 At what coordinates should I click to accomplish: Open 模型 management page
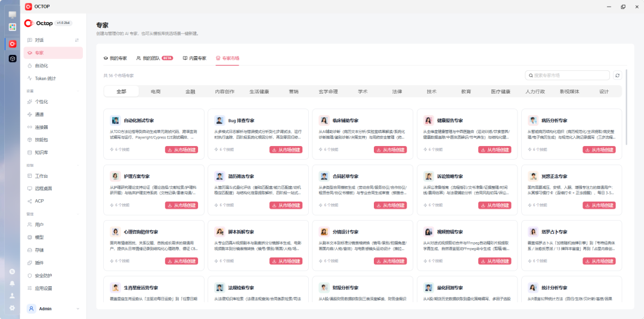53,237
